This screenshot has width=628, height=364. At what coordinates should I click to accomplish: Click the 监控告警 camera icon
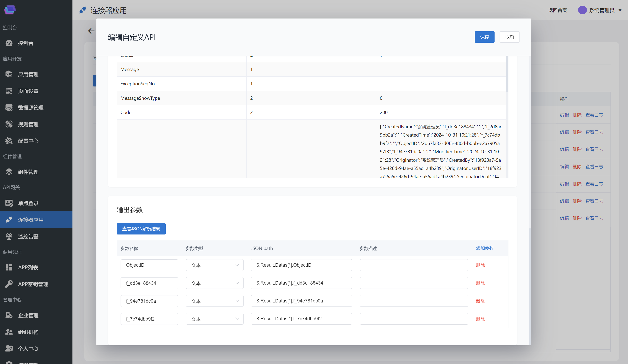coord(9,236)
